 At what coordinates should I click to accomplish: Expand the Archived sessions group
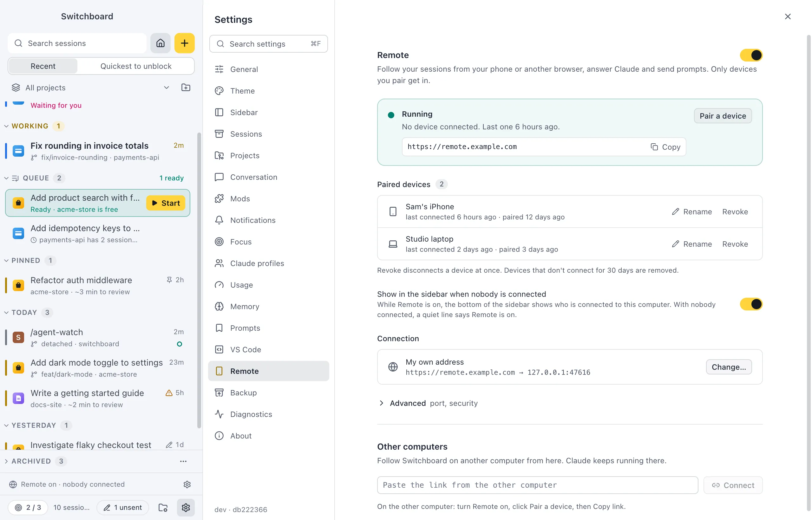31,461
